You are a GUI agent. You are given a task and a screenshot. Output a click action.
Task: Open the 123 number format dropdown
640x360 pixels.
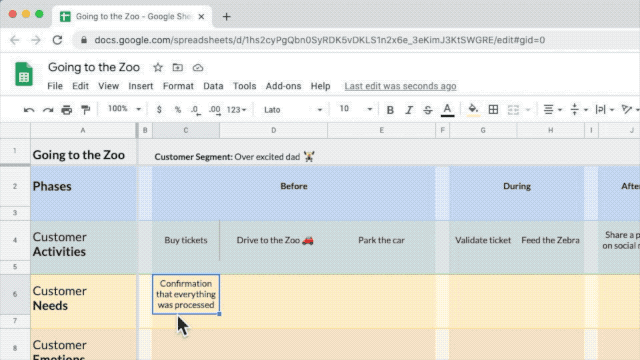point(236,110)
